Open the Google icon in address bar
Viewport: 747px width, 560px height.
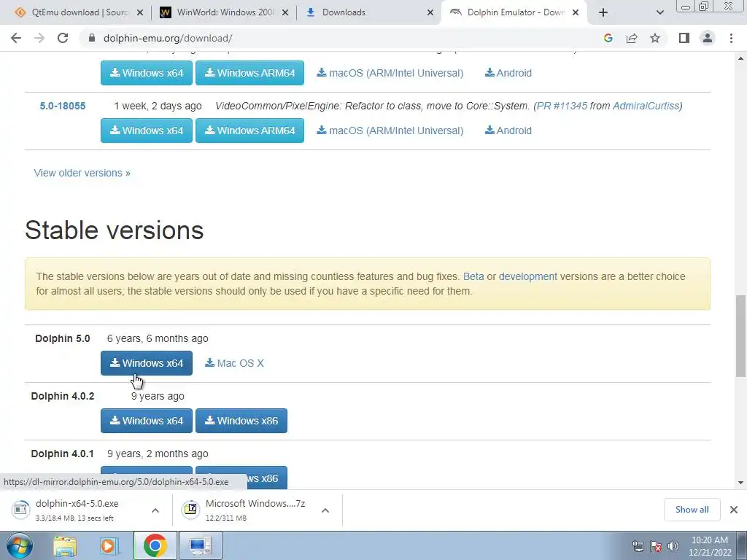point(608,38)
